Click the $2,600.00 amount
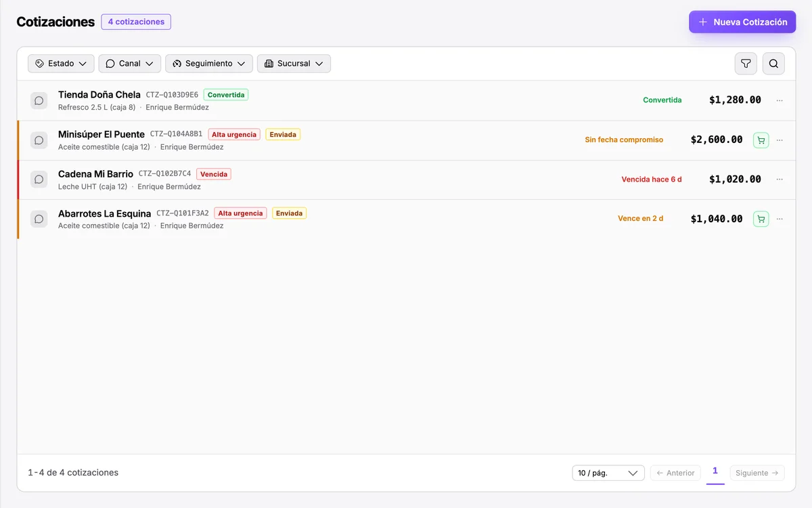 [717, 140]
